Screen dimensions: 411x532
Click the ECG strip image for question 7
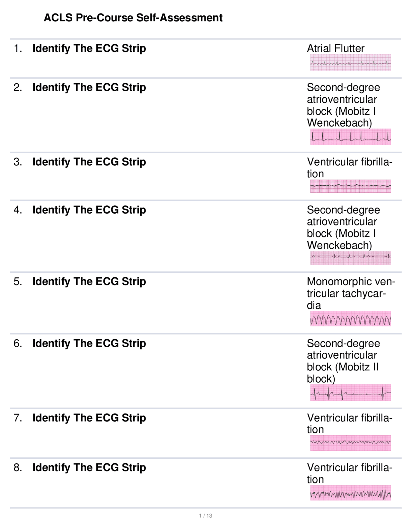[x=350, y=443]
